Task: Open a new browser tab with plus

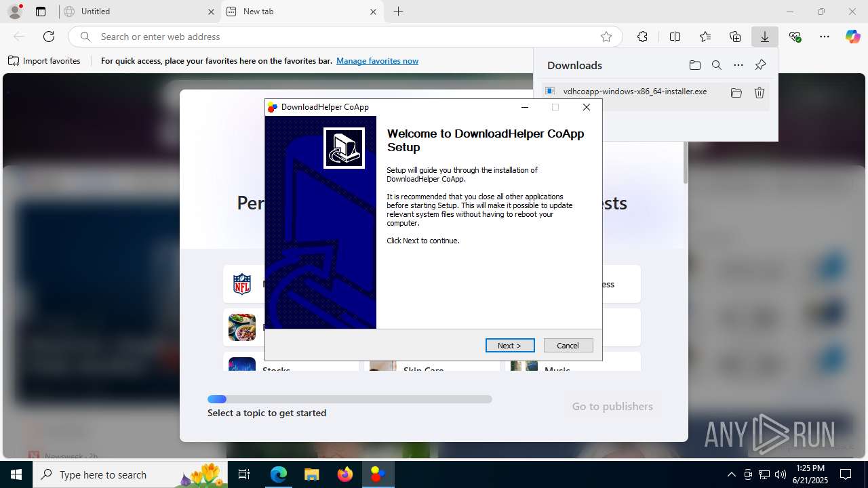Action: click(399, 12)
